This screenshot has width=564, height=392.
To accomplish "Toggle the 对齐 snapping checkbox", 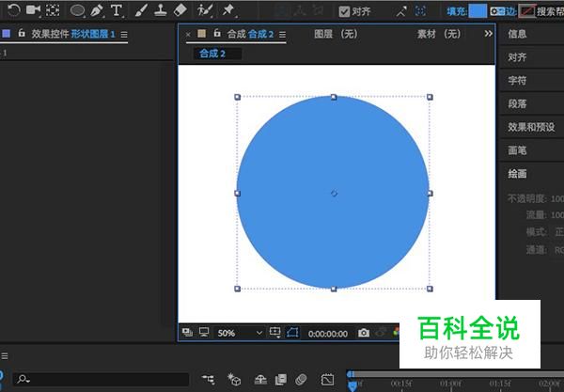I will click(x=344, y=11).
